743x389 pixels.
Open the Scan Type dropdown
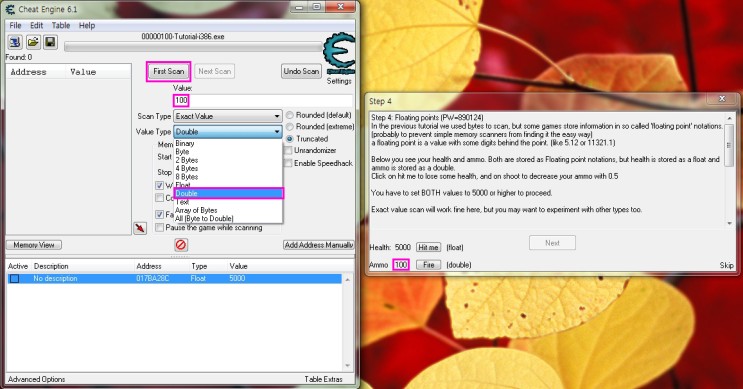pyautogui.click(x=228, y=116)
